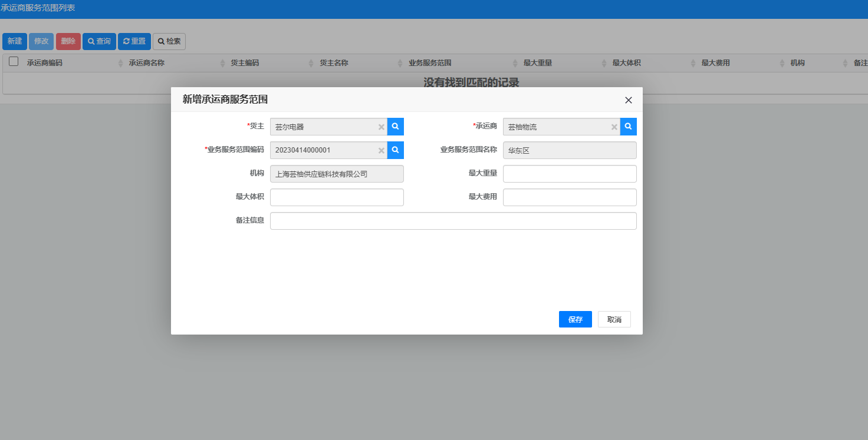Click the 机构 field showing 上海芸柚供应链科技有限公司

337,174
